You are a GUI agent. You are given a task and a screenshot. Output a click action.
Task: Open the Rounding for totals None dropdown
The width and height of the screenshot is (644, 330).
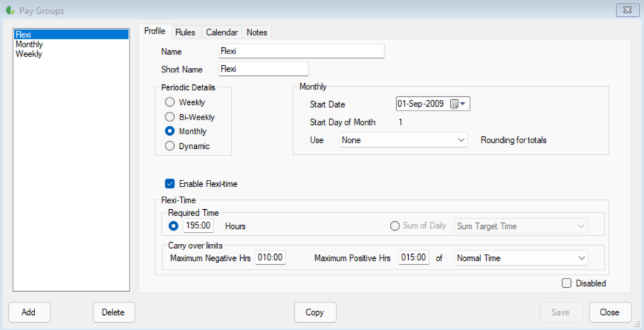403,140
